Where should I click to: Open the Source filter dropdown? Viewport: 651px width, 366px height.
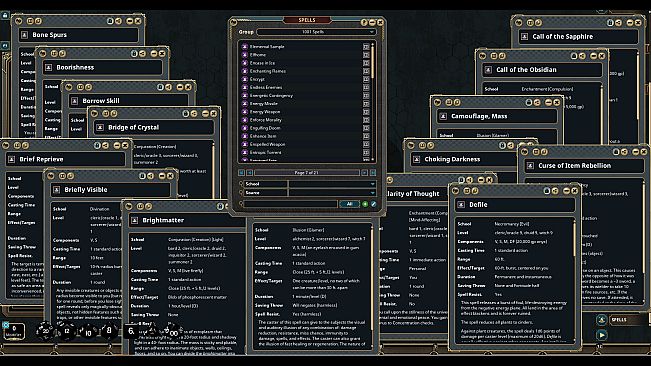pos(332,193)
